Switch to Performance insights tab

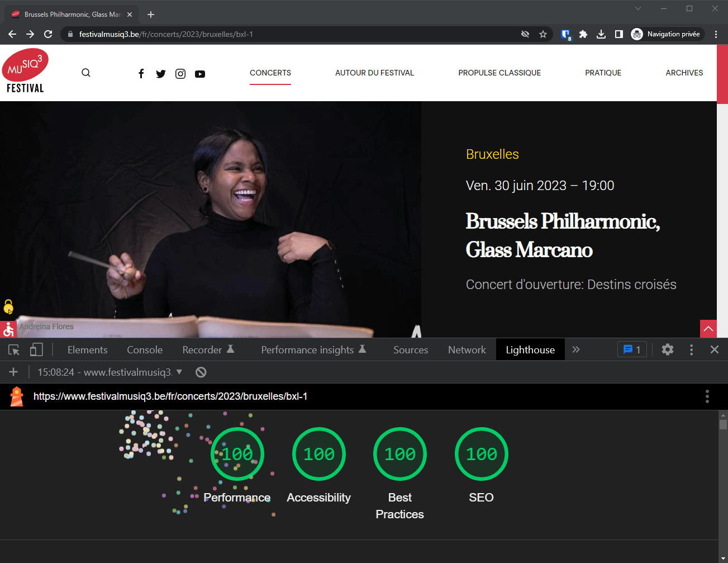[x=313, y=350]
